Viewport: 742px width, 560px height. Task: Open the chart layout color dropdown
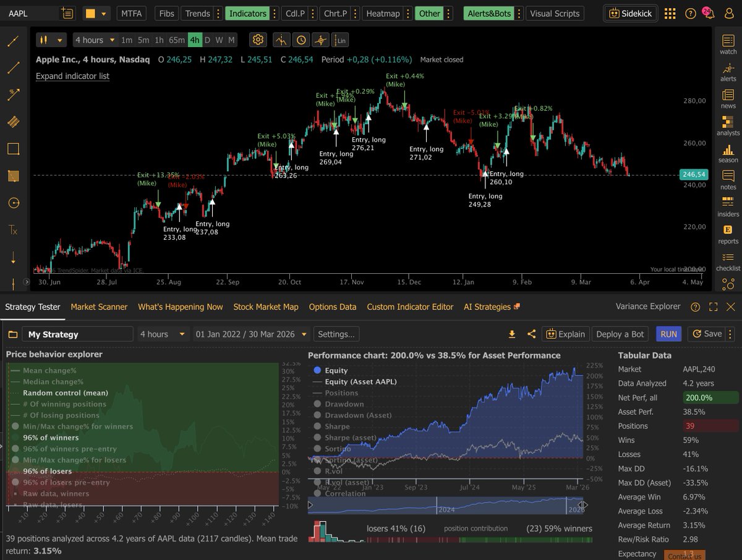click(96, 13)
